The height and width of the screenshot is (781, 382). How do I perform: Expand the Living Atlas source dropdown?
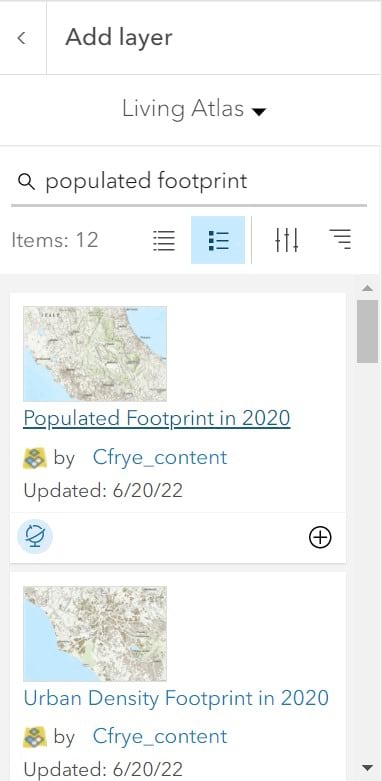click(x=194, y=109)
